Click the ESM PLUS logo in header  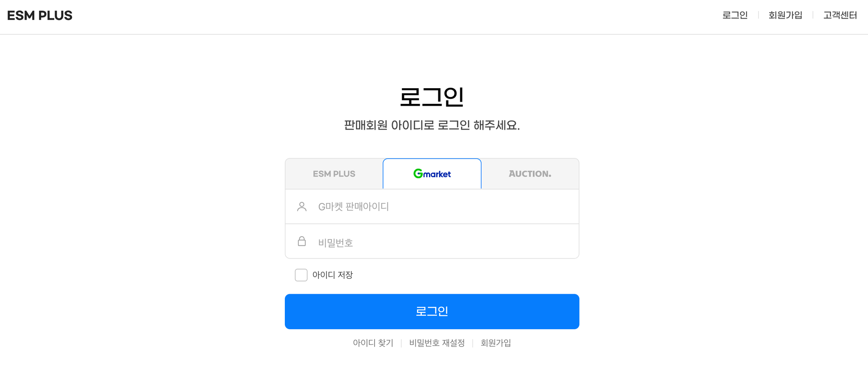(40, 15)
